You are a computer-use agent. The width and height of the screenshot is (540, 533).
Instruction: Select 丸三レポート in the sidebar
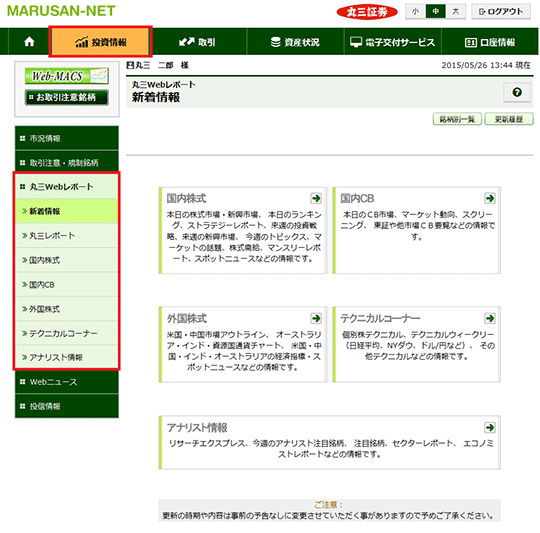(67, 236)
